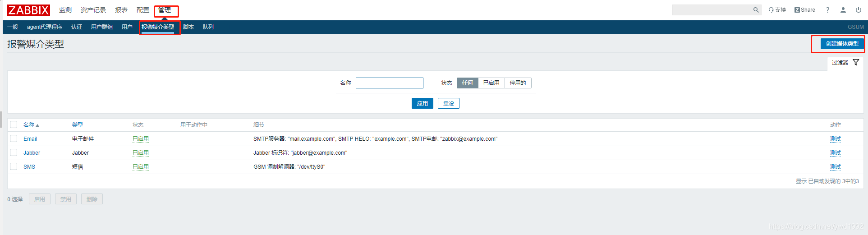Select the 已启用 status filter
Image resolution: width=868 pixels, height=235 pixels.
pos(491,83)
